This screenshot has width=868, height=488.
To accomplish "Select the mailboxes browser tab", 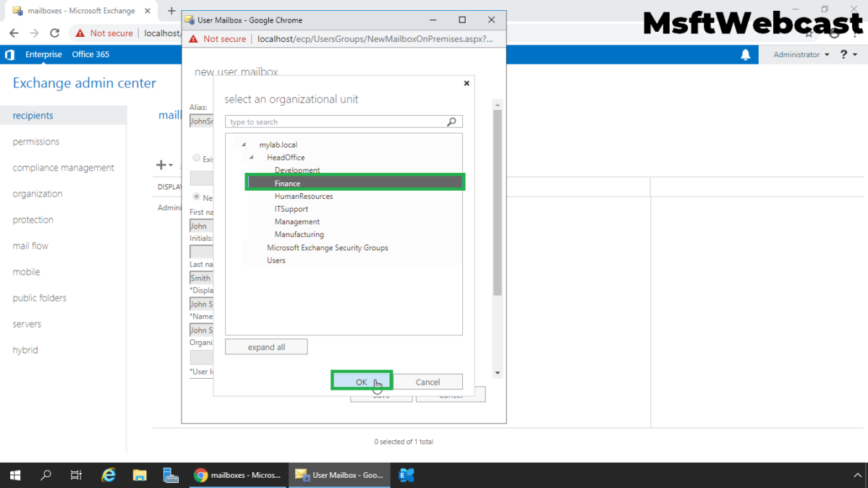I will [80, 11].
